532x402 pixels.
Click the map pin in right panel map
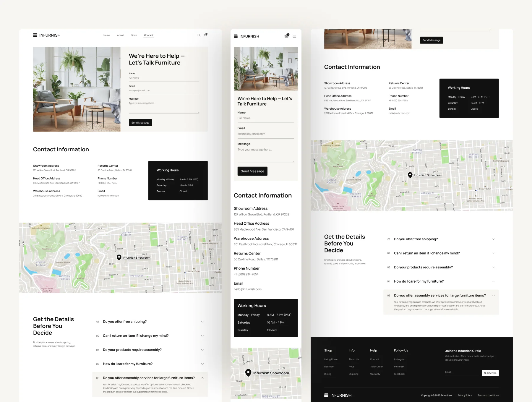[x=410, y=175]
